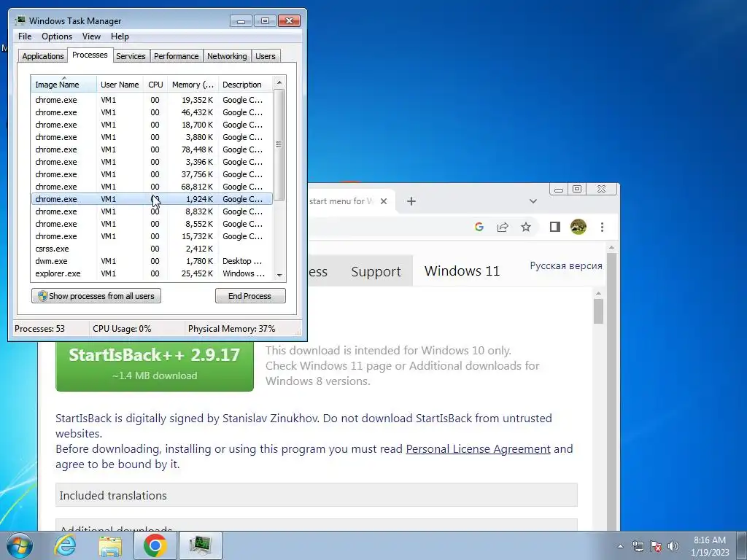747x560 pixels.
Task: Open volume speaker tray icon
Action: tap(673, 546)
